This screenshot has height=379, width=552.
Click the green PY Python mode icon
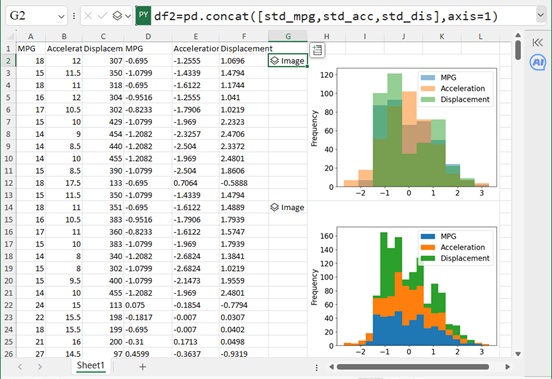143,15
